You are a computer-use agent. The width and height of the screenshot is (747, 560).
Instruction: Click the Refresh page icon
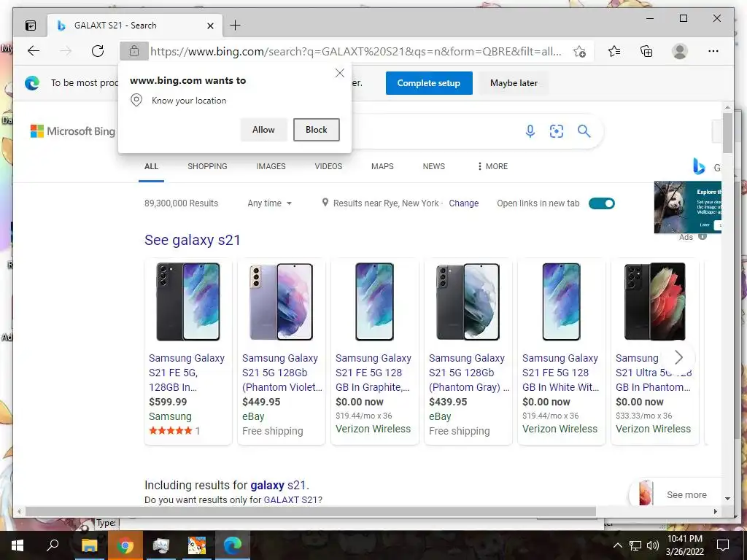pyautogui.click(x=98, y=51)
